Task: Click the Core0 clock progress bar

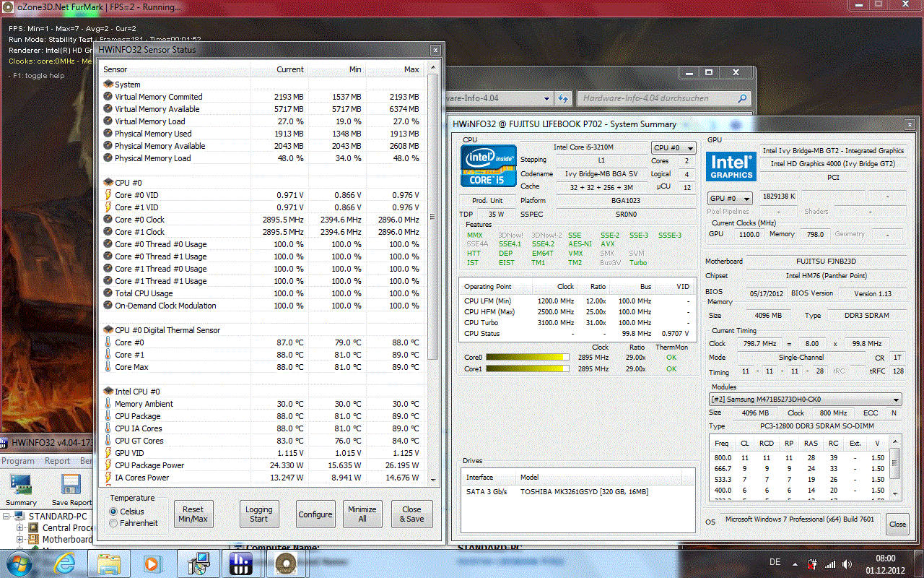Action: click(x=529, y=358)
